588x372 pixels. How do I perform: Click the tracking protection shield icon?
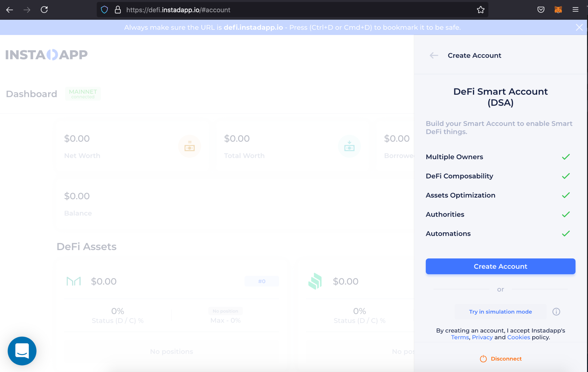(105, 10)
